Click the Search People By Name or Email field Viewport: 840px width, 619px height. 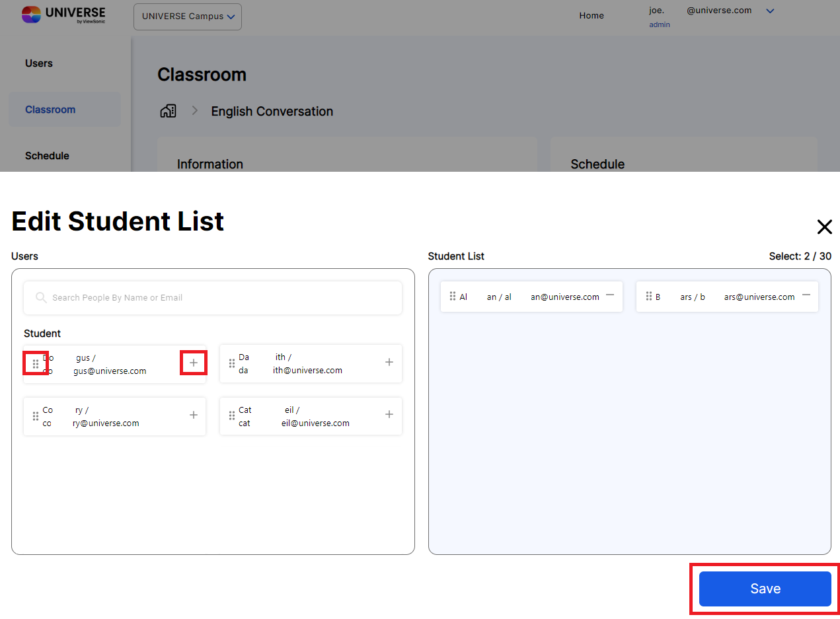click(213, 298)
